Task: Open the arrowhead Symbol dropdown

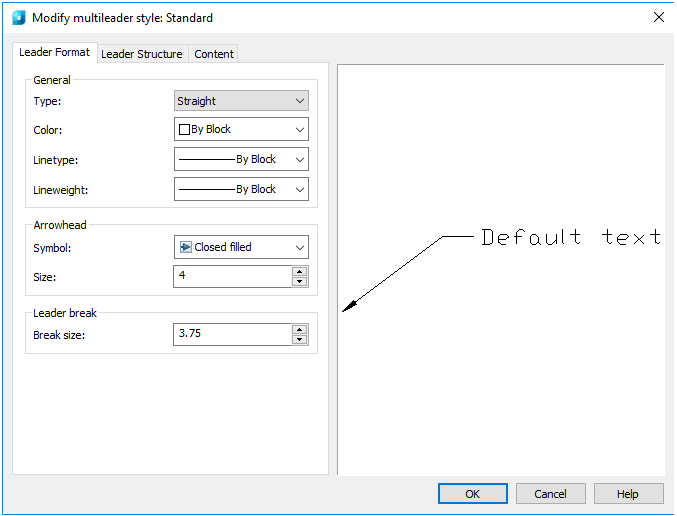Action: pos(241,247)
